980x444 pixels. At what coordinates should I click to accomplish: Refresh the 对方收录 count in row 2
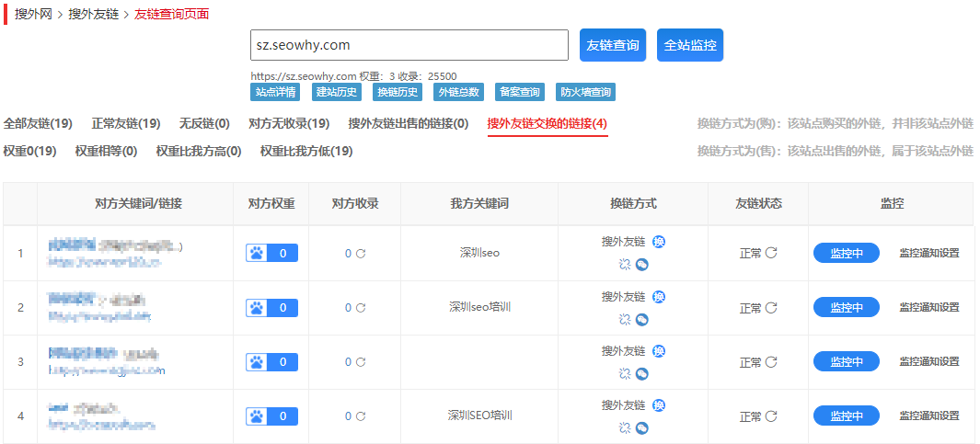[x=361, y=308]
